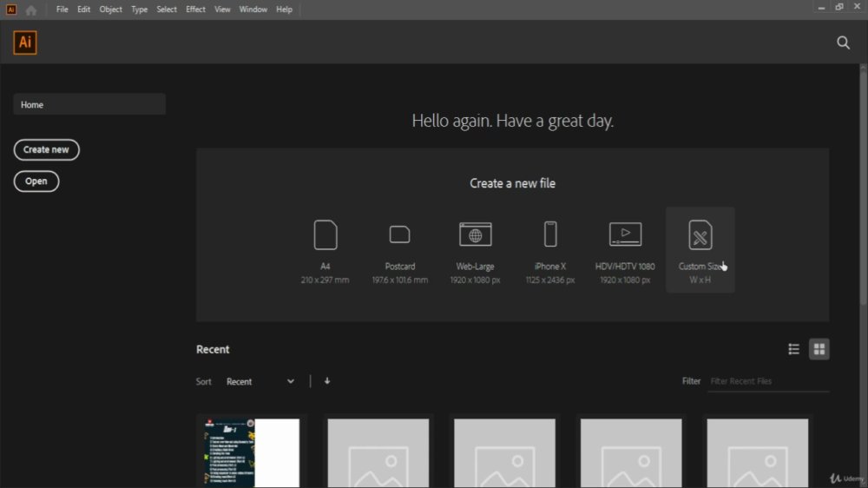Open the Window menu

click(x=253, y=10)
